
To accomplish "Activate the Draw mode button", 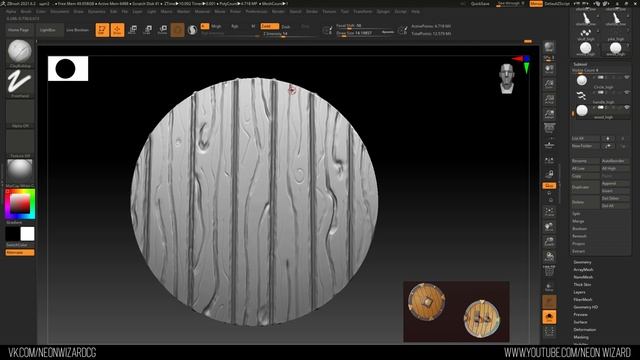I will (x=117, y=30).
